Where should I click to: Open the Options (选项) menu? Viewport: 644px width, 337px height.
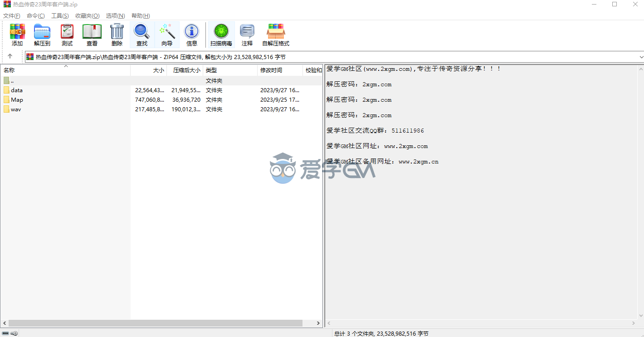tap(116, 15)
